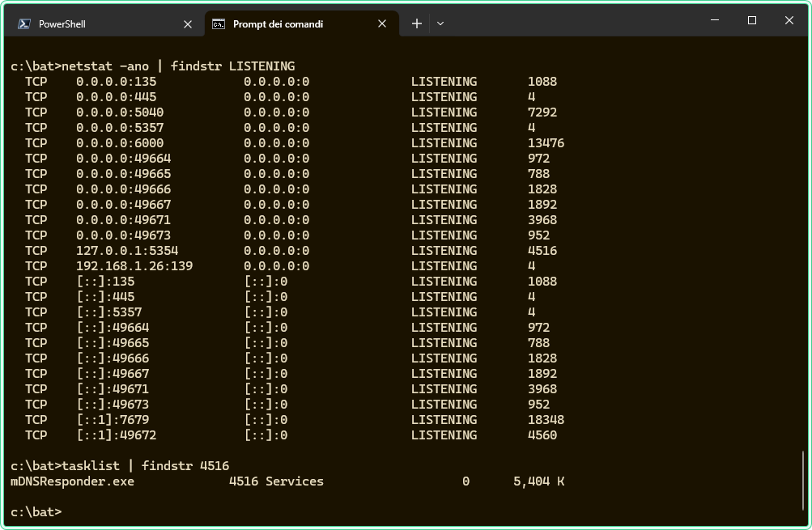Click address 0.0.0.0:135
Viewport: 812px width, 530px height.
pyautogui.click(x=116, y=82)
